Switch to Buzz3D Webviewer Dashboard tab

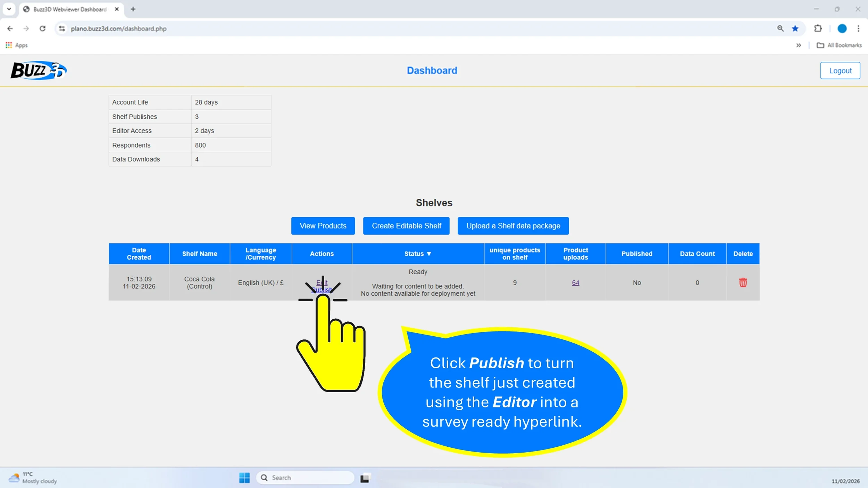coord(69,9)
